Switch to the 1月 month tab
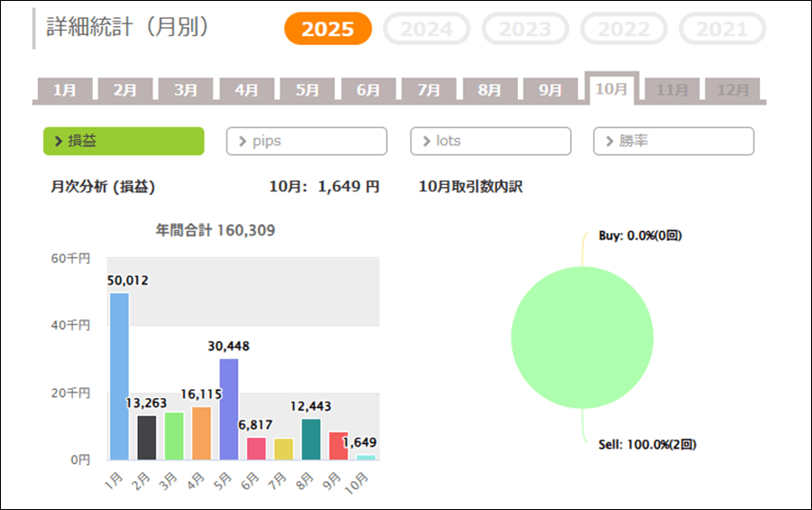Image resolution: width=812 pixels, height=510 pixels. tap(65, 90)
